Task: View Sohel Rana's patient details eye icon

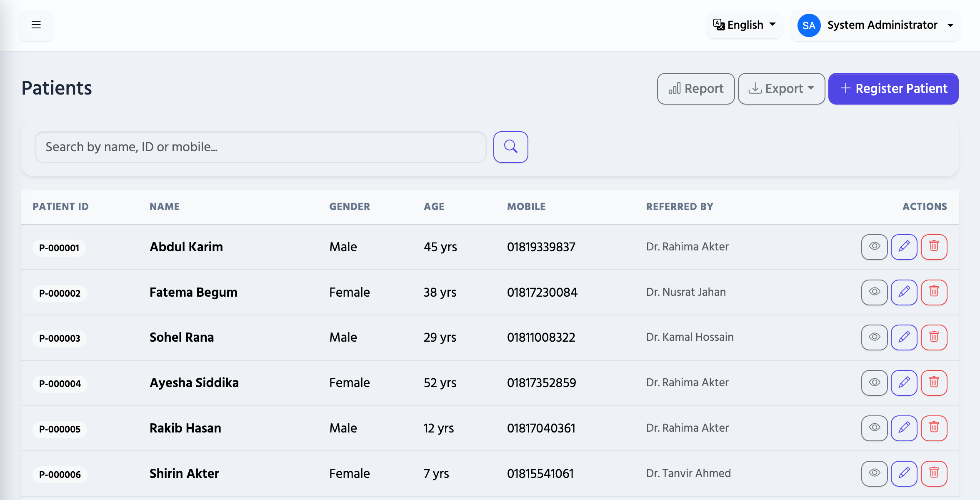Action: 874,337
